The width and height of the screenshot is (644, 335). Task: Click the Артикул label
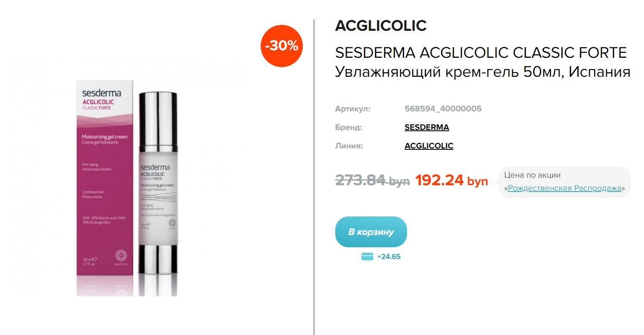[353, 109]
